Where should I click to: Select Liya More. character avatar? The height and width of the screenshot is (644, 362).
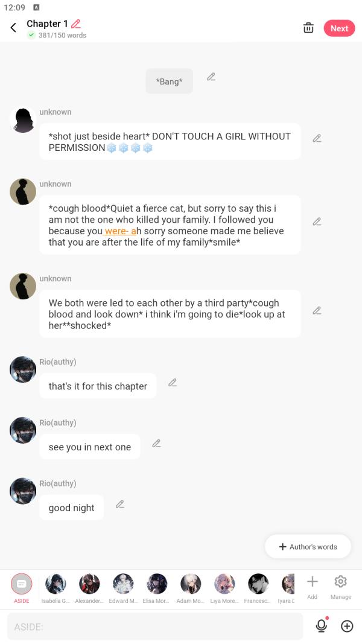(224, 584)
